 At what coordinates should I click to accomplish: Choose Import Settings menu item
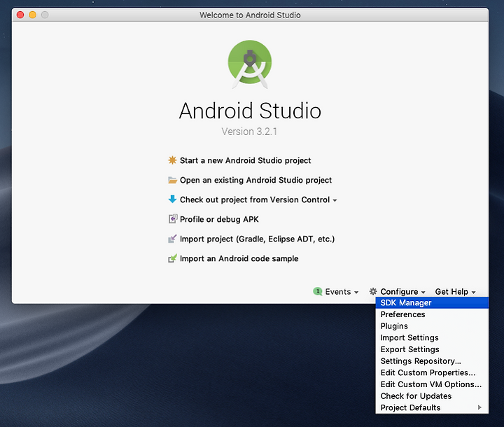click(432, 337)
